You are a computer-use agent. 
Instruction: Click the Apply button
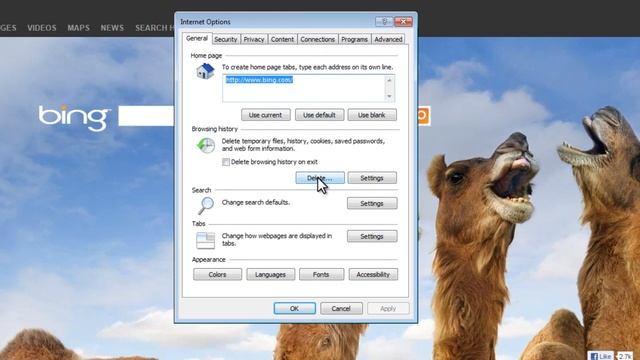388,309
